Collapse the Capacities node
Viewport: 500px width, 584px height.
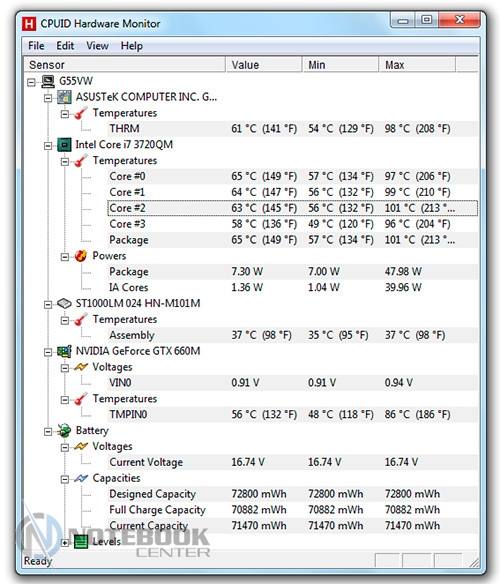tap(65, 479)
